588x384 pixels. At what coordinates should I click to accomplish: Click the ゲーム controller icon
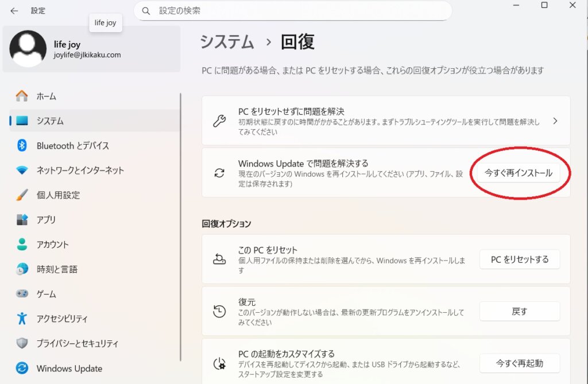[x=22, y=294]
